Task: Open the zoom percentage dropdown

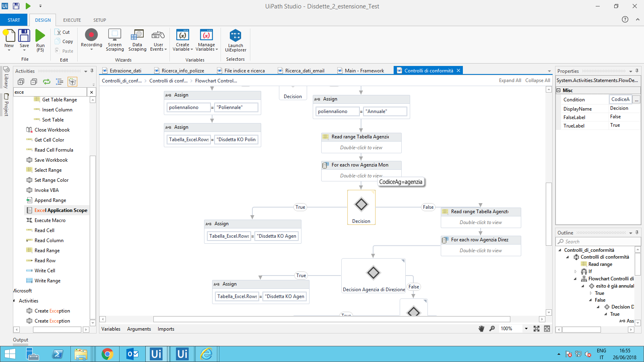Action: click(x=526, y=329)
